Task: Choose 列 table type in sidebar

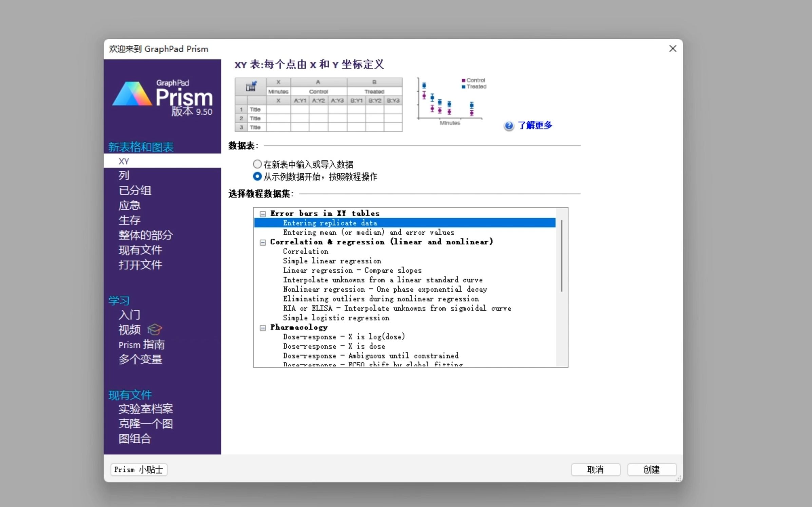Action: pyautogui.click(x=124, y=176)
